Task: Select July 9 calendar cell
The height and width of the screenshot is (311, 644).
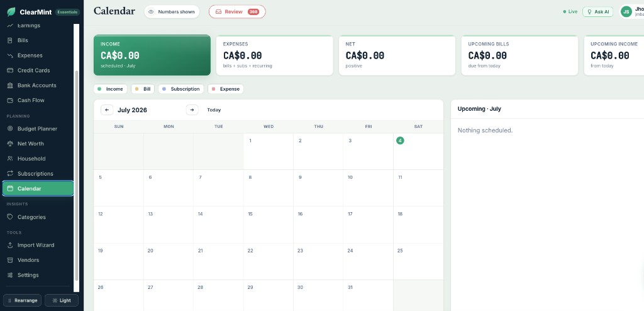Action: coord(318,188)
